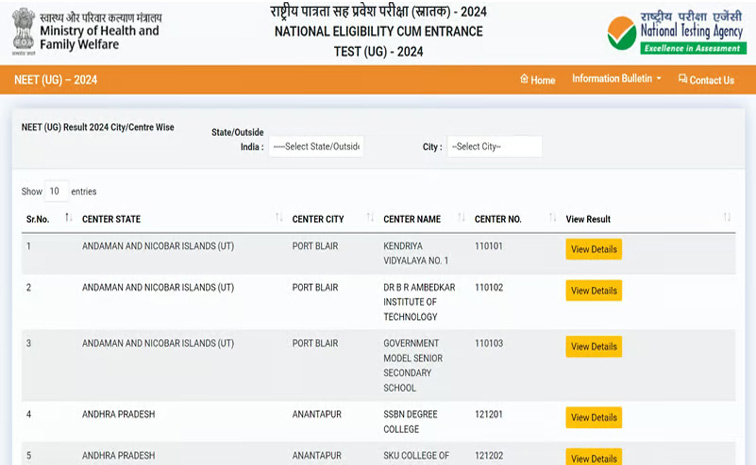This screenshot has height=465, width=756.
Task: Sort table by Sr.No. arrow icon
Action: [x=68, y=218]
